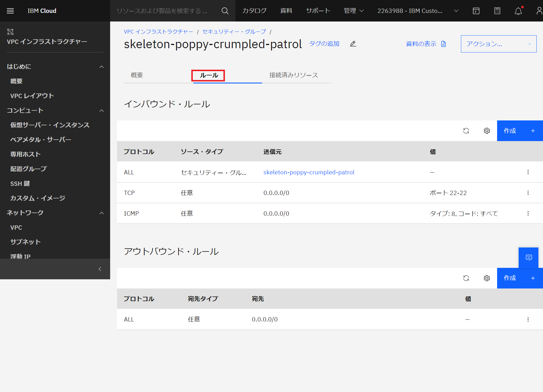Edit tags with the pencil icon
Viewport: 543px width, 392px height.
(x=353, y=44)
